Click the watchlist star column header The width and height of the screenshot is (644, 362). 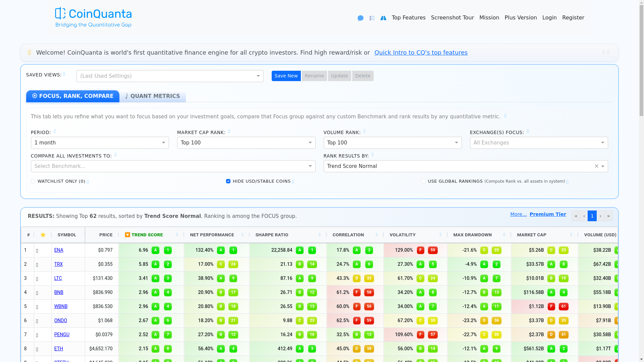click(43, 235)
